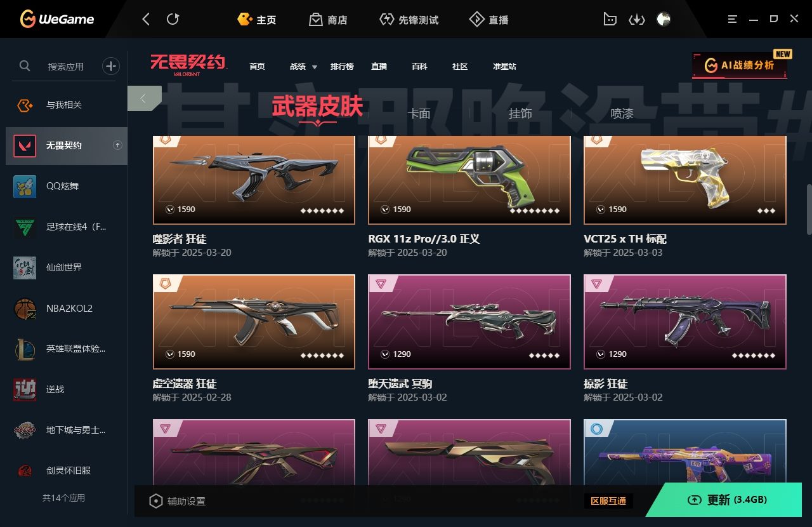This screenshot has width=812, height=527.
Task: Open the AI战绩分析 banner
Action: click(x=740, y=65)
